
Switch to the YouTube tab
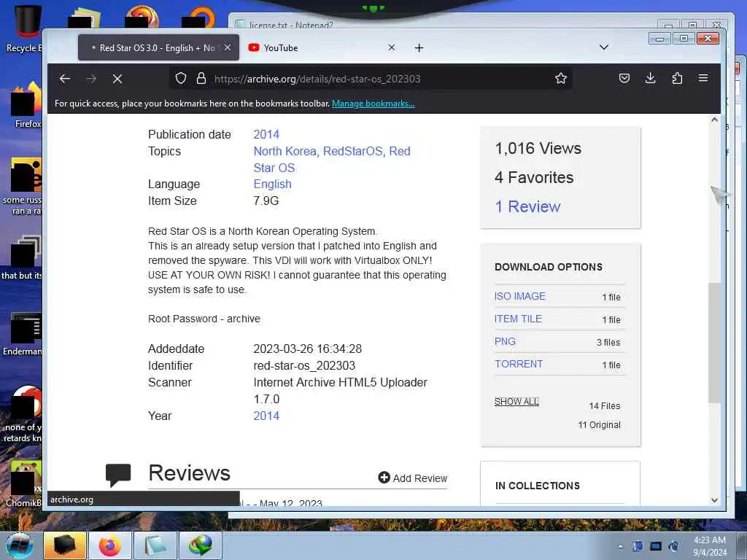[x=322, y=47]
